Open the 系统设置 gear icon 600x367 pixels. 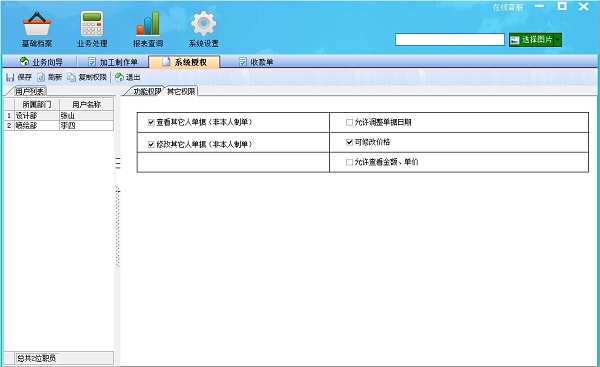[x=204, y=24]
